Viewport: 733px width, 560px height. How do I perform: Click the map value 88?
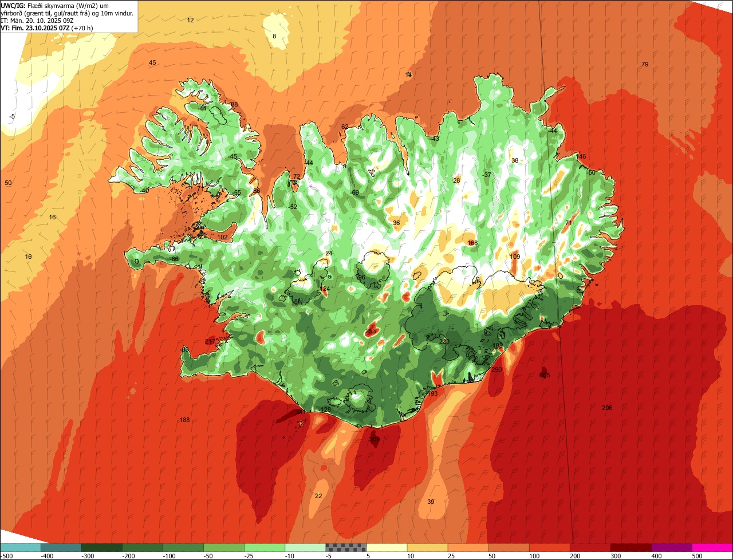coord(234,104)
